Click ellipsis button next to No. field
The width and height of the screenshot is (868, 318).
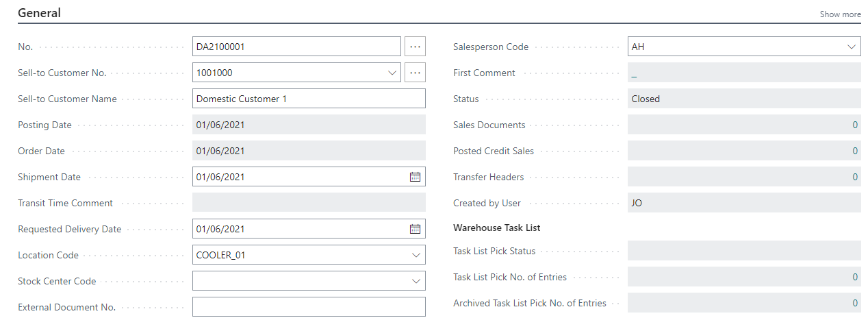tap(415, 47)
